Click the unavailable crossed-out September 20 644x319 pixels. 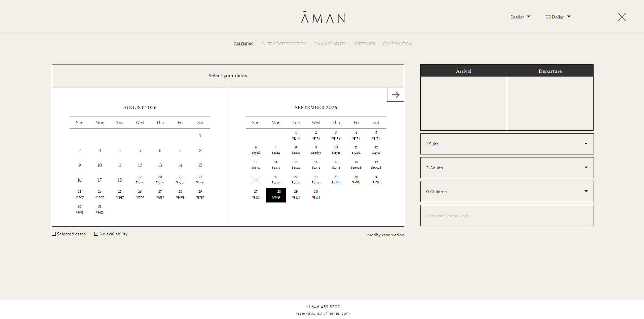(x=256, y=180)
